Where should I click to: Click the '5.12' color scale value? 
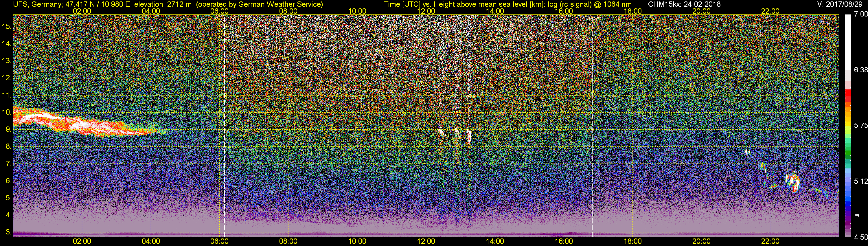point(861,181)
